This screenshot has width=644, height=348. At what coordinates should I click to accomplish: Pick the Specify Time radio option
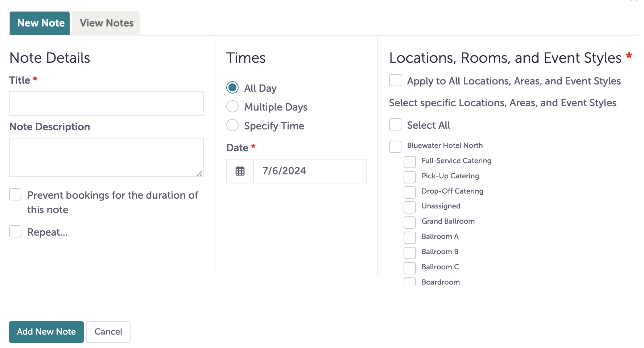[232, 125]
